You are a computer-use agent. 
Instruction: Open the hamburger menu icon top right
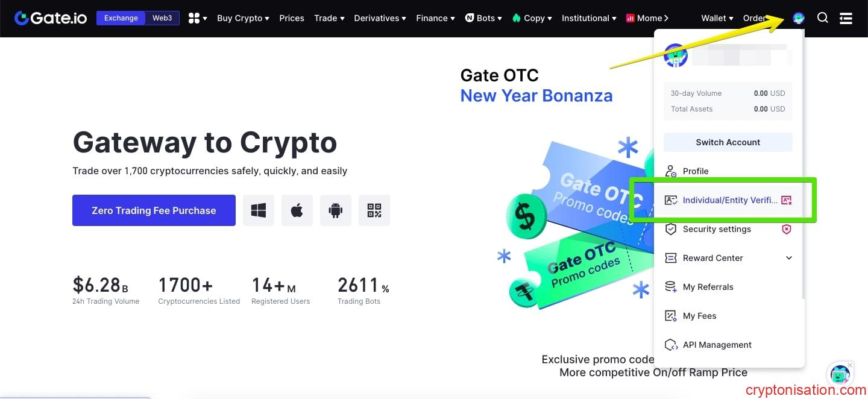click(x=846, y=18)
